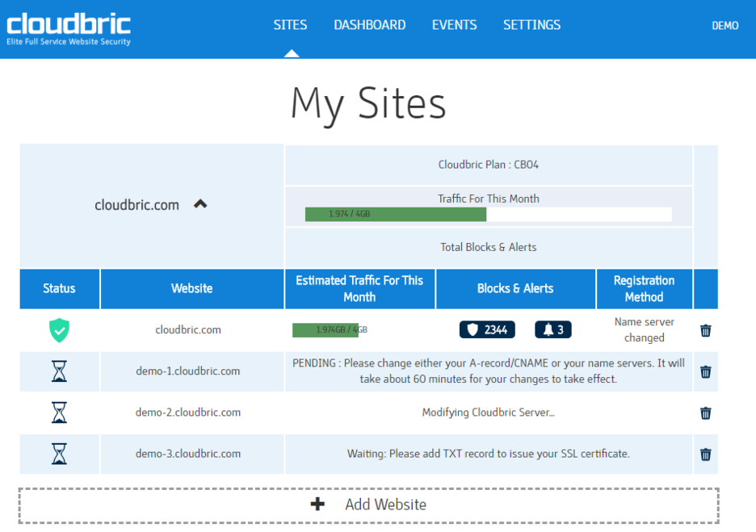Go to the EVENTS tab
The width and height of the screenshot is (756, 532).
(x=454, y=25)
